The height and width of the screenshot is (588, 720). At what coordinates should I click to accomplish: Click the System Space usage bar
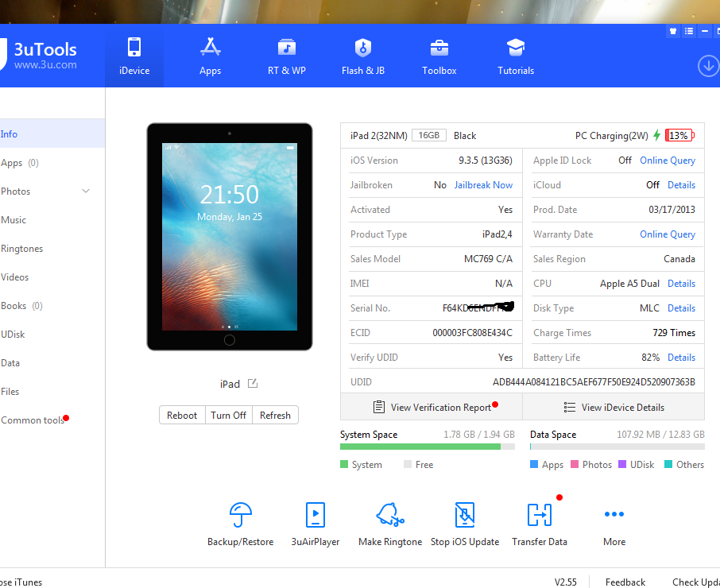tap(427, 447)
